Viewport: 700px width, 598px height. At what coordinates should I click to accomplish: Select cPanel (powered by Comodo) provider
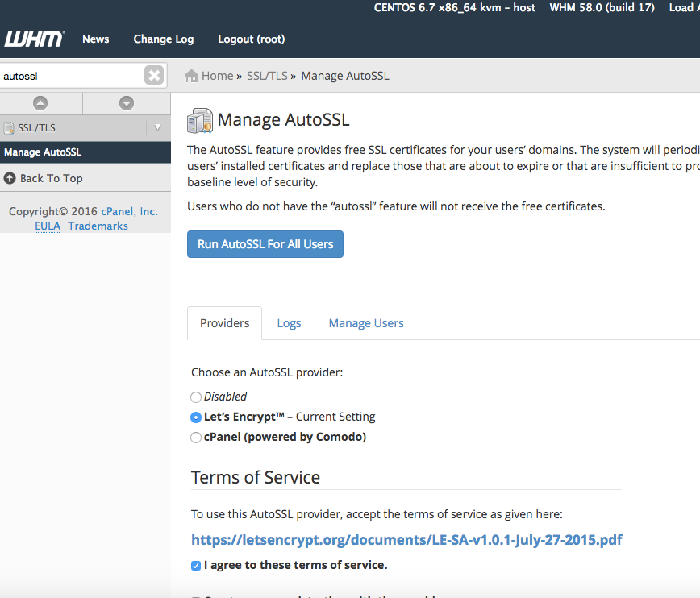(195, 438)
